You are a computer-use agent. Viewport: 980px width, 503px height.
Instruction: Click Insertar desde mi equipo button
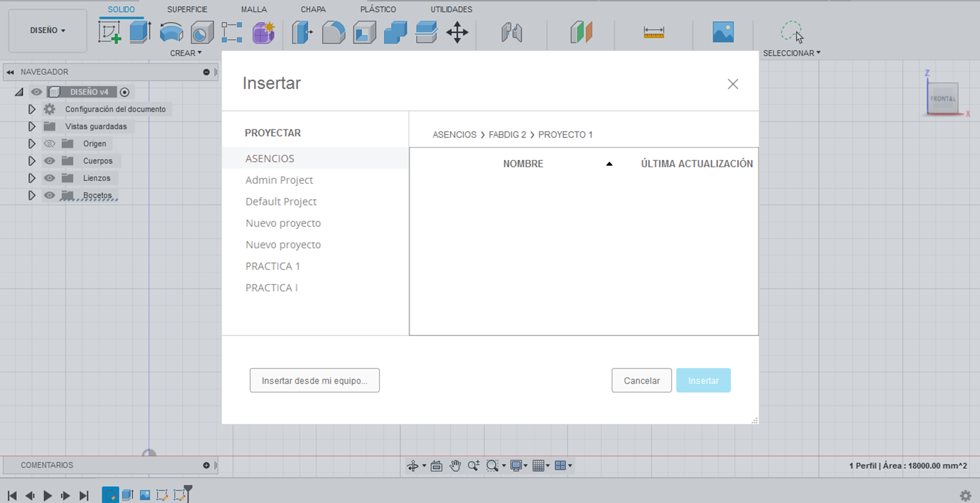(315, 380)
